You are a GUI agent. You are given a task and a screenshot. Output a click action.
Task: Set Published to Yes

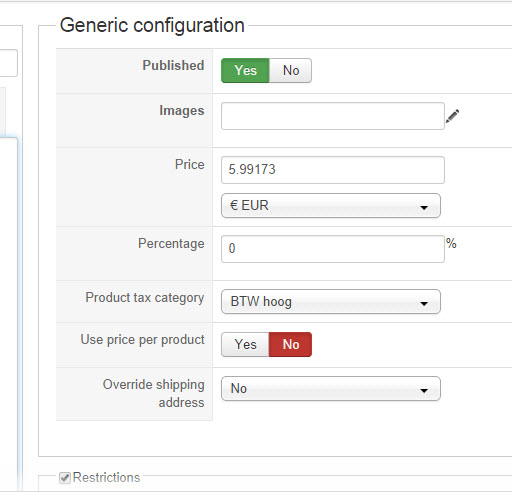245,70
